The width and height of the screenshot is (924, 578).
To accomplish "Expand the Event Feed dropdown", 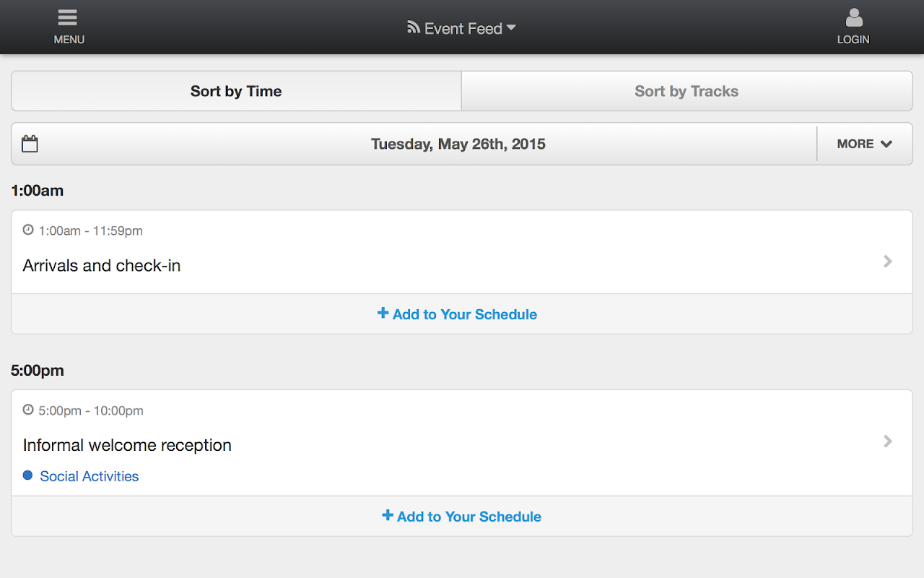I will (511, 28).
